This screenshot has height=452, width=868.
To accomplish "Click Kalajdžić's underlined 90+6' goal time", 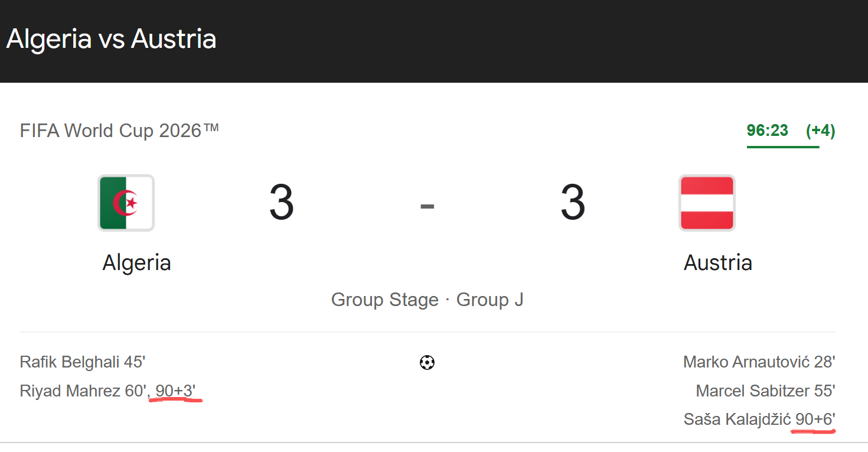I will (815, 420).
